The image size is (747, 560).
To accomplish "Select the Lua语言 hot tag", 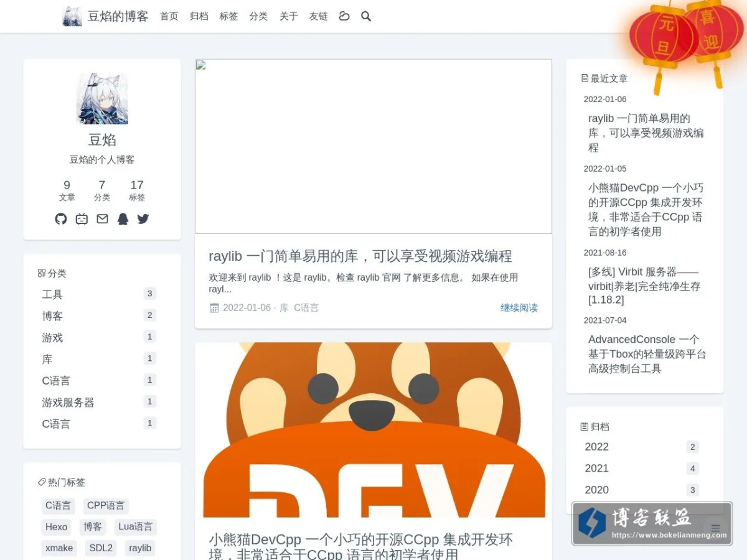I will point(136,527).
